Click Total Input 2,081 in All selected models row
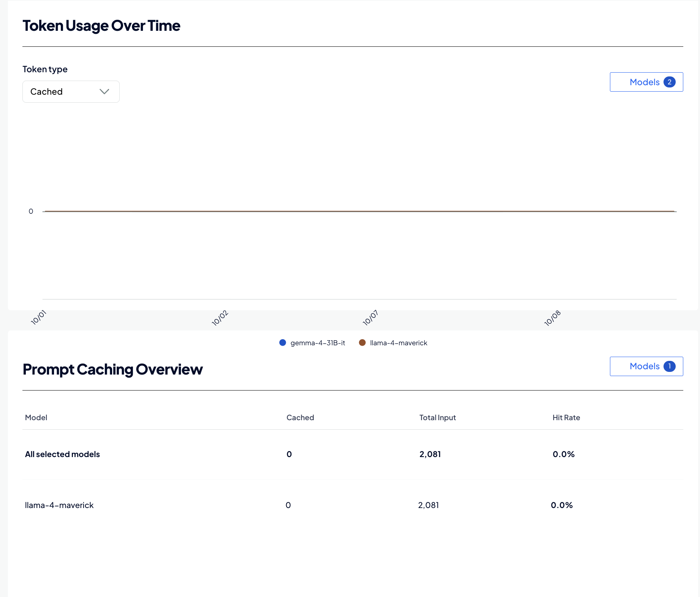700x597 pixels. (430, 454)
